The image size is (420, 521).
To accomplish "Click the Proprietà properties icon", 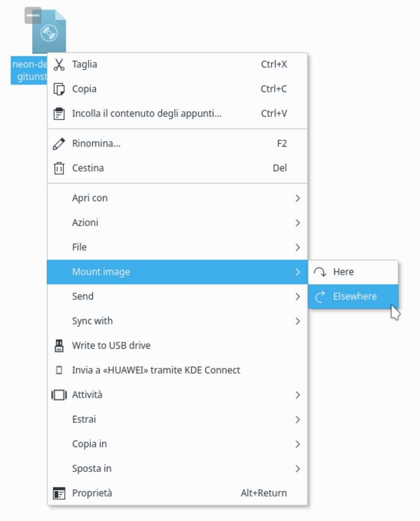I will point(59,493).
